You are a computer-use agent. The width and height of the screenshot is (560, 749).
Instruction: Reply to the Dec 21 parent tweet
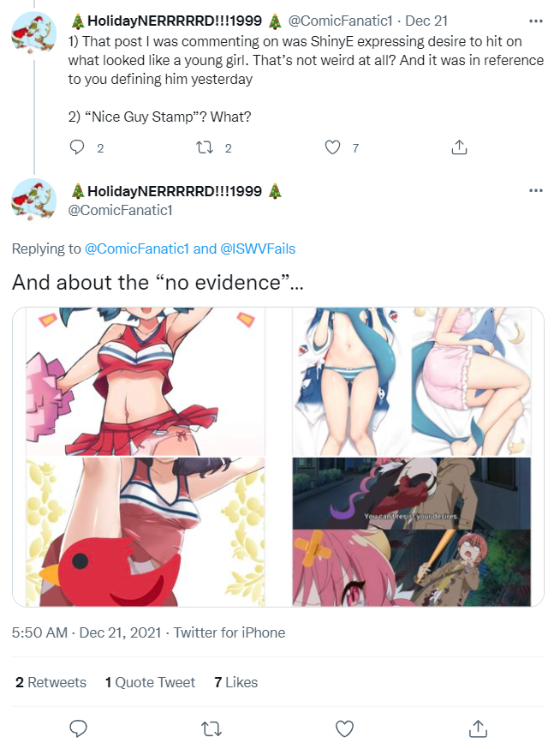pyautogui.click(x=77, y=147)
